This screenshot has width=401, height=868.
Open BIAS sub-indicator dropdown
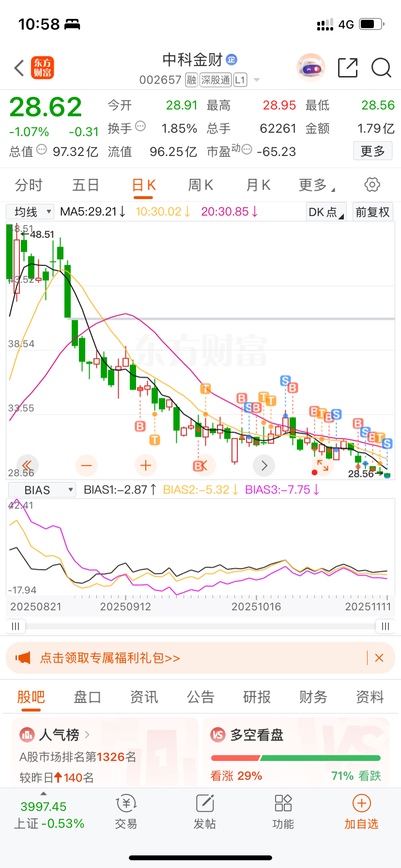[42, 490]
